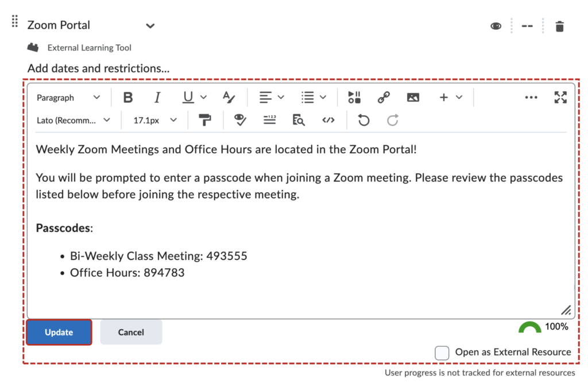Open the Lato font family dropdown
Image resolution: width=588 pixels, height=383 pixels.
[75, 120]
